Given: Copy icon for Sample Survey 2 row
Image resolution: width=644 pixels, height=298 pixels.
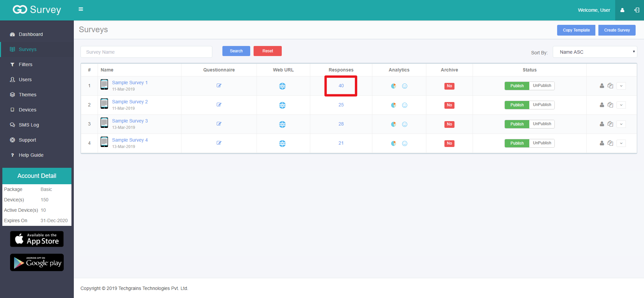Looking at the screenshot, I should [610, 105].
